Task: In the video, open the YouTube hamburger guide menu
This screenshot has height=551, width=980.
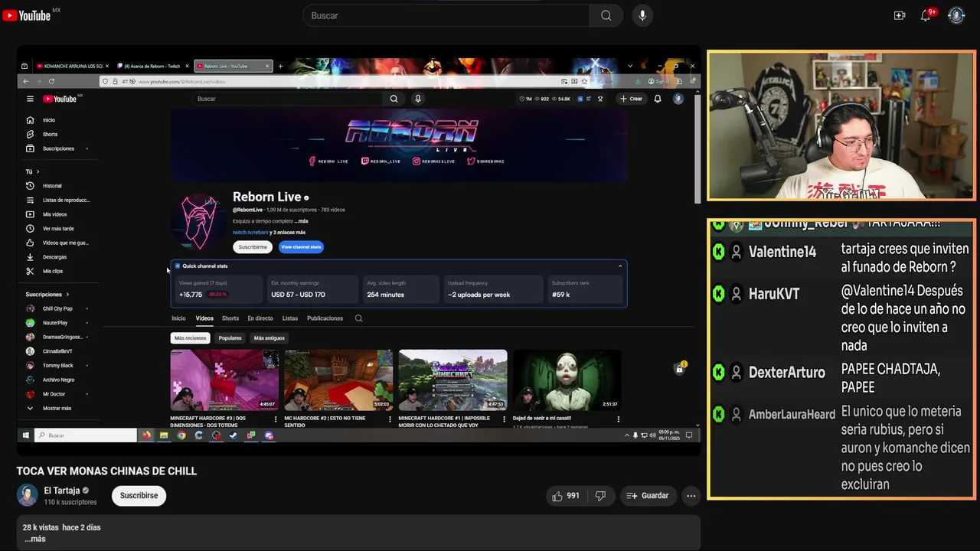Action: click(30, 99)
